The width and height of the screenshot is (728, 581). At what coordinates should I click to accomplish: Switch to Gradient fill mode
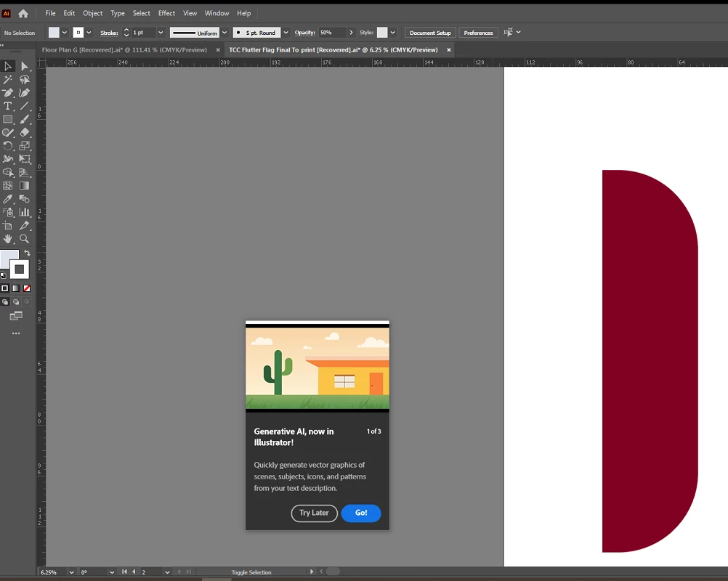(x=16, y=288)
